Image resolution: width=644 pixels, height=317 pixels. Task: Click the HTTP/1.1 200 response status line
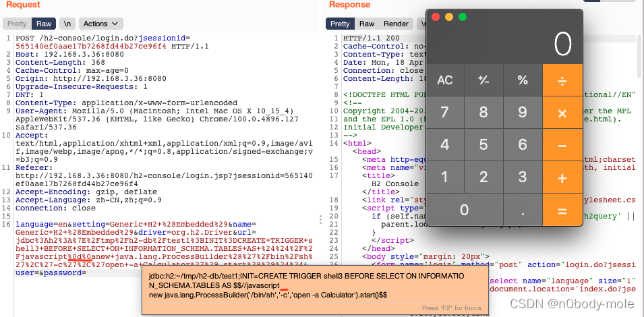(372, 38)
